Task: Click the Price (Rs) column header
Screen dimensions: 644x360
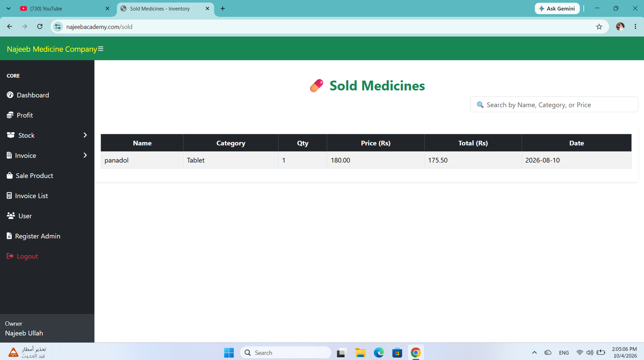Action: [376, 143]
